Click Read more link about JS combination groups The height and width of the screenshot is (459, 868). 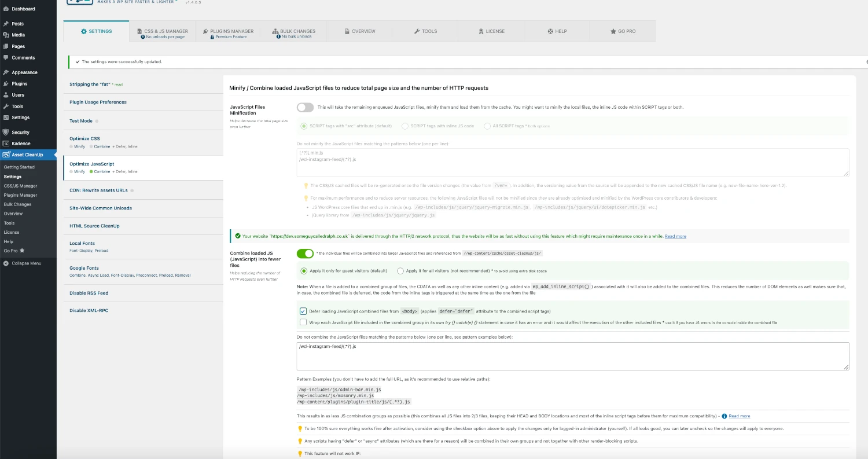coord(740,416)
